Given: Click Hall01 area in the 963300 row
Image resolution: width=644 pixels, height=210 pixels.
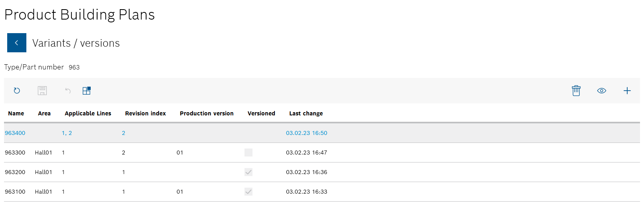Looking at the screenshot, I should [44, 153].
